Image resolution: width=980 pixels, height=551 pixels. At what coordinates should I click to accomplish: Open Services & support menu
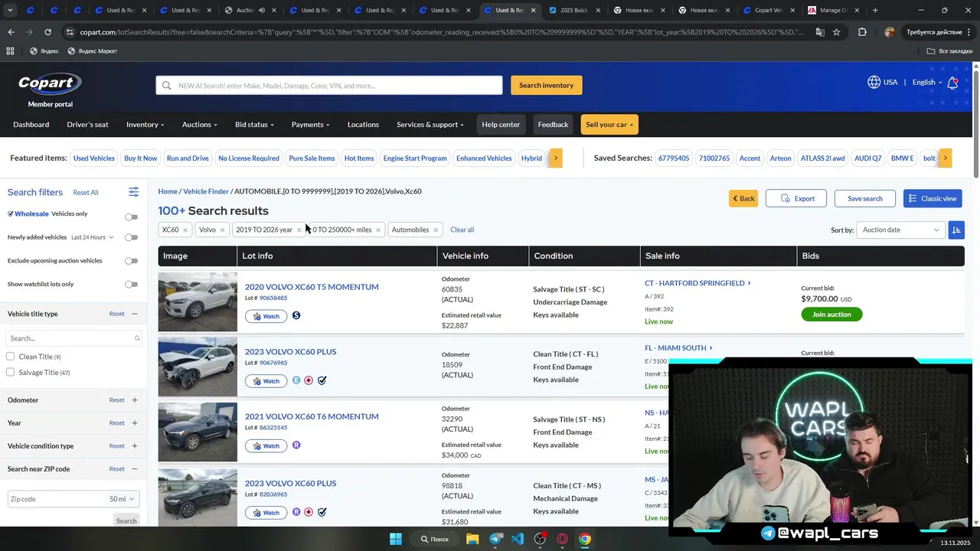click(430, 125)
